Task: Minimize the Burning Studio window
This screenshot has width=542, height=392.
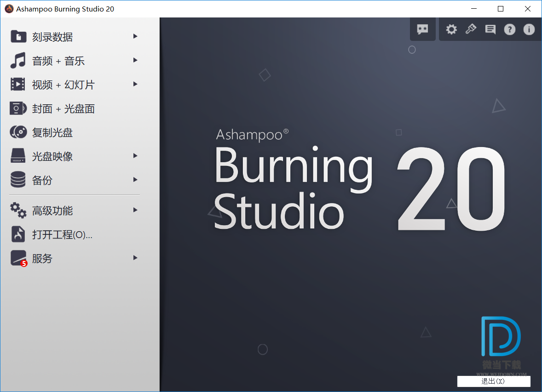Action: (473, 9)
